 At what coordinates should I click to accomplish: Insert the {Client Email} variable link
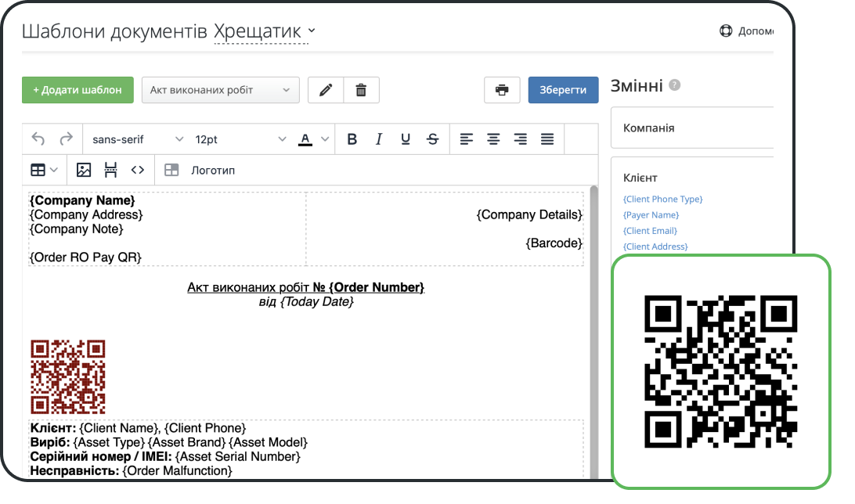[648, 230]
